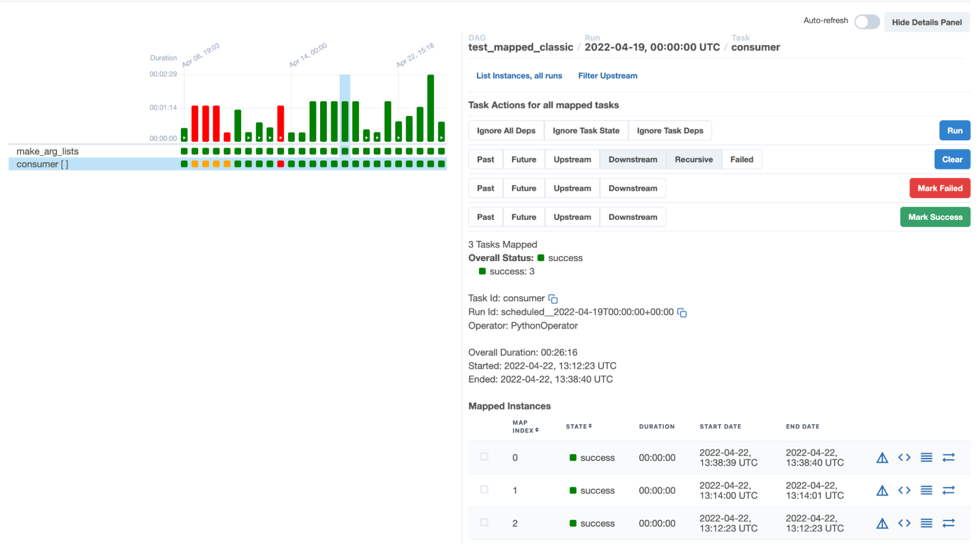Click the blue Clear button
This screenshot has height=549, width=980.
coord(952,159)
